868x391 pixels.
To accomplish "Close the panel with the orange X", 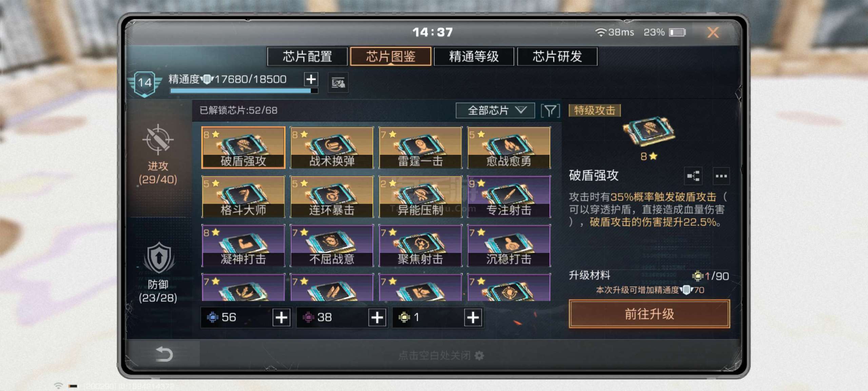I will coord(713,33).
